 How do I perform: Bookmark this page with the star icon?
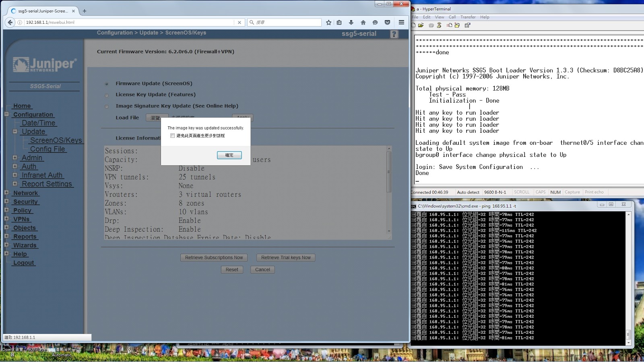(x=329, y=23)
